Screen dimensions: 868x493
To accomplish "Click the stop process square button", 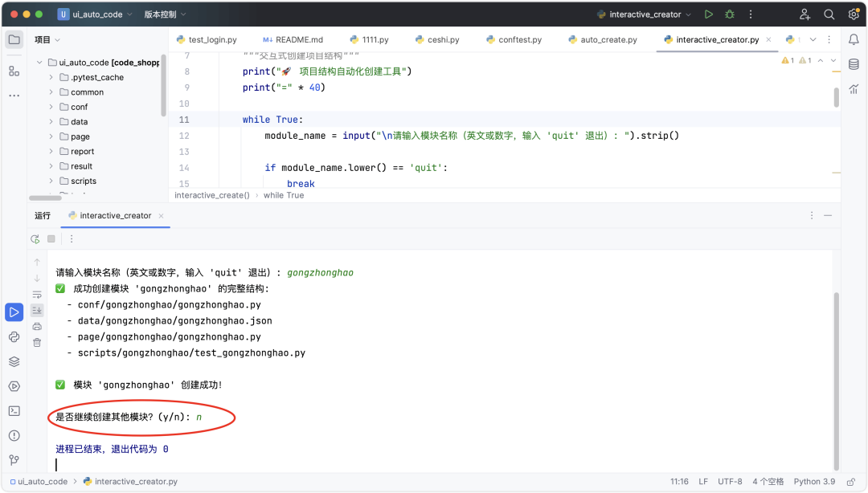I will tap(51, 239).
